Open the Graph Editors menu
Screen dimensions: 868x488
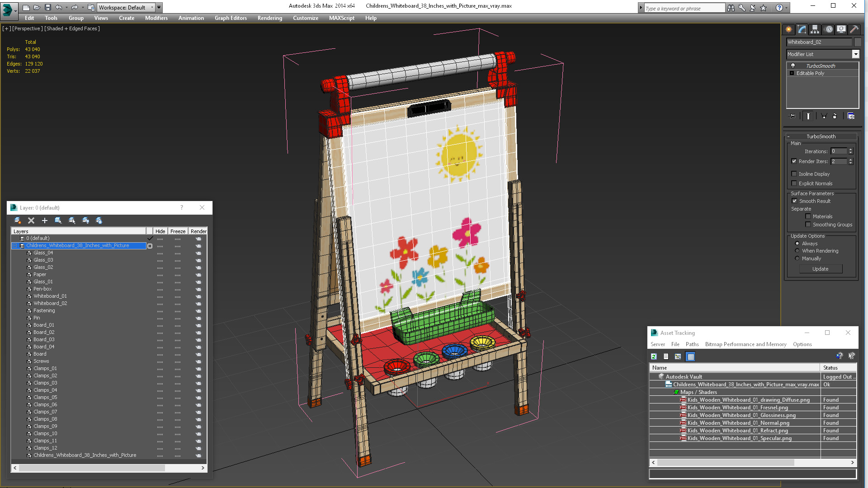click(231, 18)
